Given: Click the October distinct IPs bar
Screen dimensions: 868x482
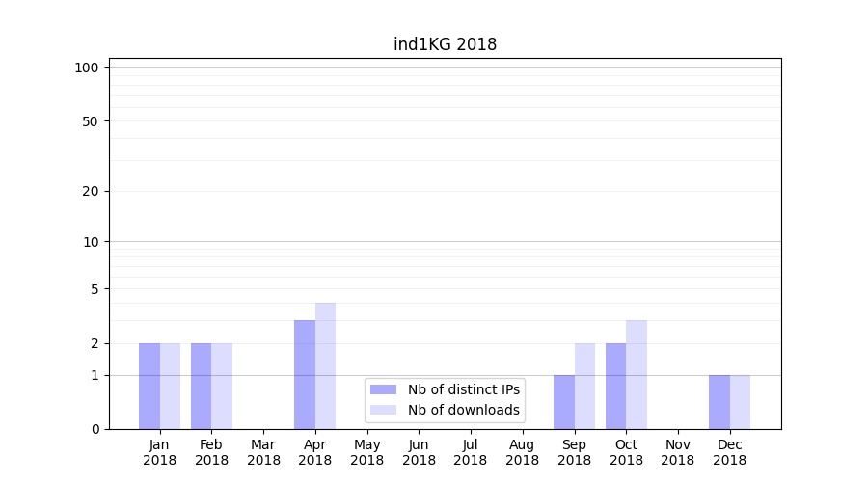Looking at the screenshot, I should 615,386.
